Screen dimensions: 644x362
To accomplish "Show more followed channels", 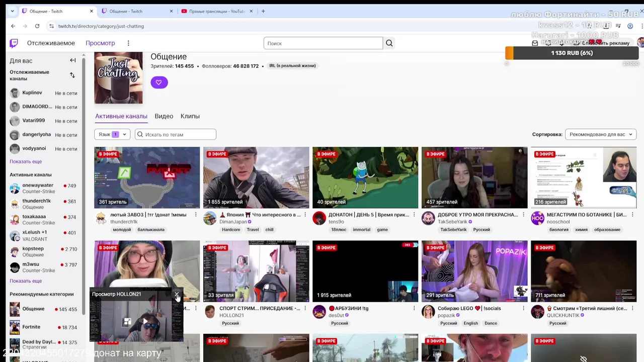I will coord(26,161).
